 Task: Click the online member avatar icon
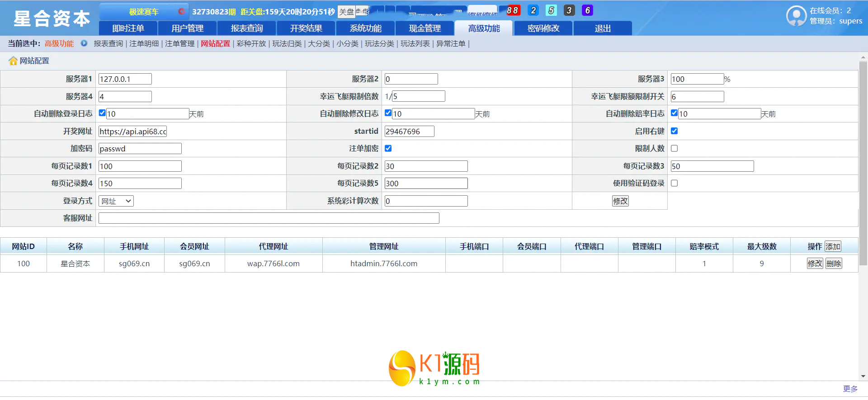pos(796,16)
